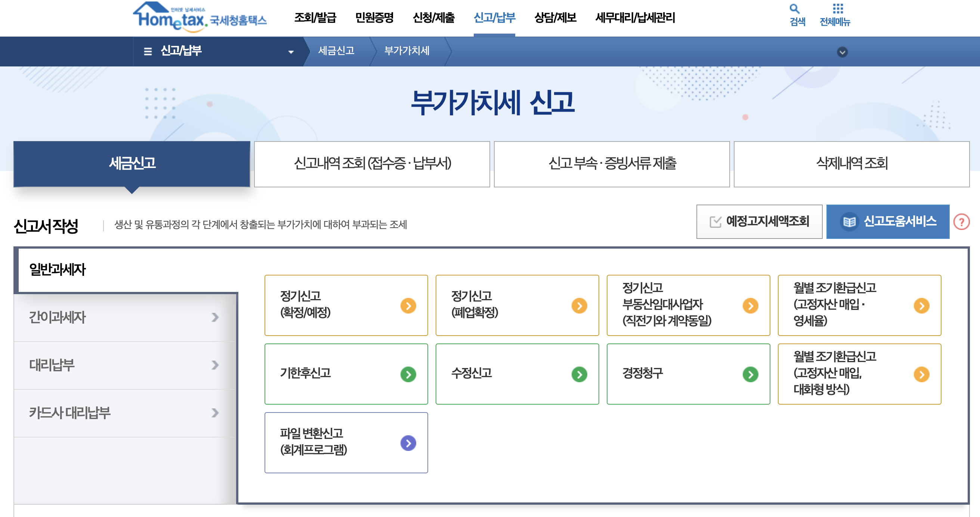The image size is (980, 517).
Task: Open 조회/발급 top menu
Action: pos(315,18)
